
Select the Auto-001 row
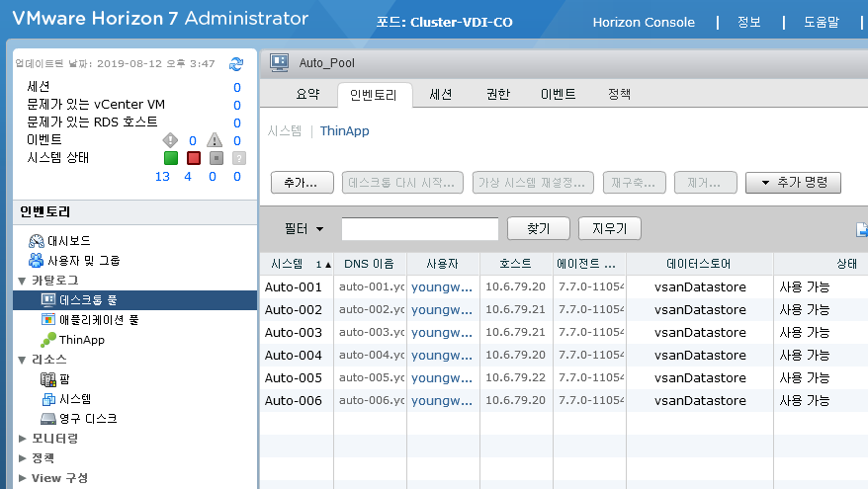(x=564, y=286)
